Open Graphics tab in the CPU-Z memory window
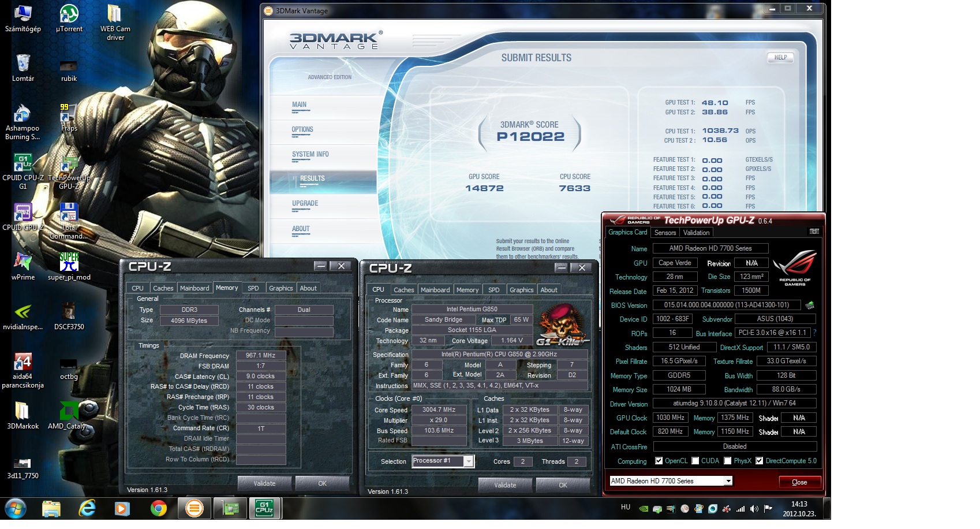The image size is (980, 529). 281,288
